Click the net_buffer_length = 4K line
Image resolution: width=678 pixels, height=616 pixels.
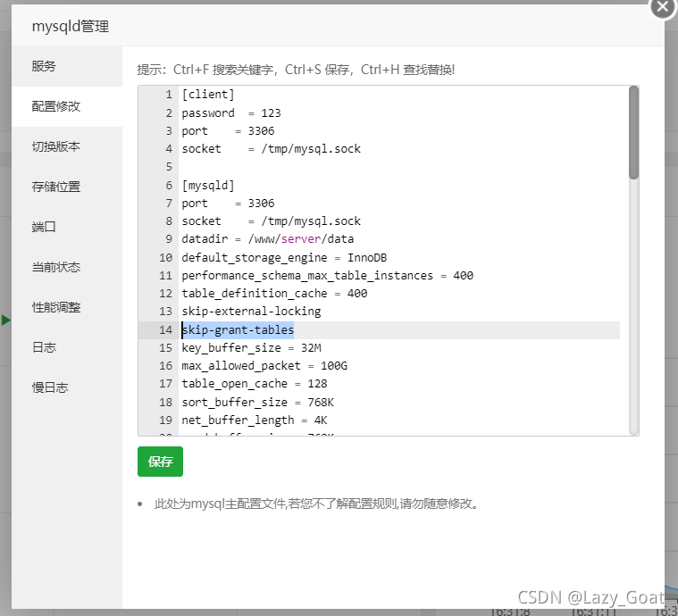pos(255,420)
